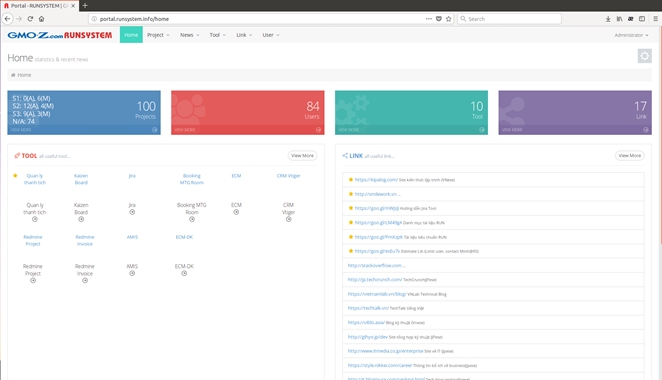This screenshot has width=662, height=380.
Task: Open the page actions three-dot menu
Action: pyautogui.click(x=429, y=19)
